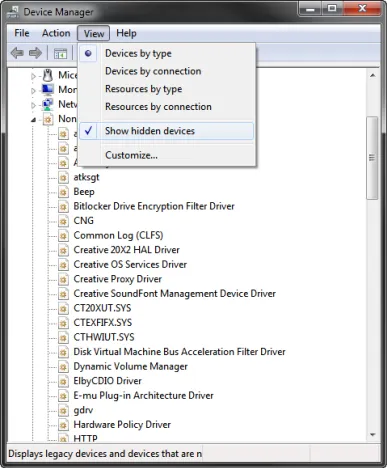Viewport: 387px width, 468px height.
Task: Click the scrollbar down arrow
Action: coord(373,435)
